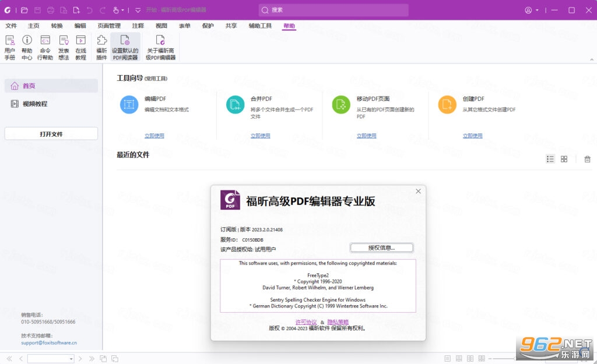Open the 帮助中心 help center
597x364 pixels.
[x=27, y=48]
